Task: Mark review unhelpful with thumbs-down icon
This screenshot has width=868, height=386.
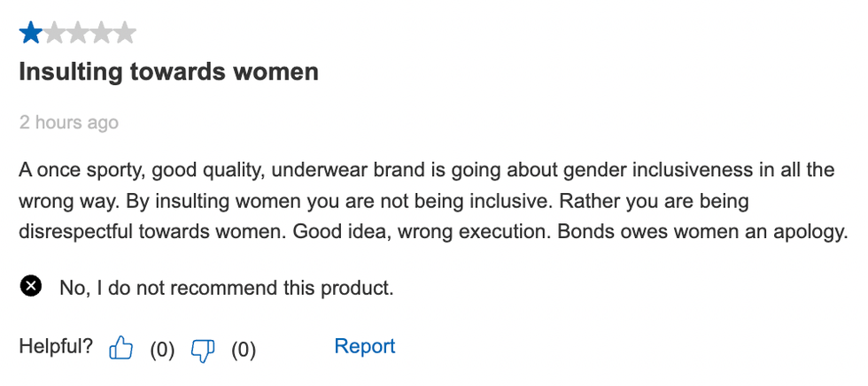Action: (203, 349)
